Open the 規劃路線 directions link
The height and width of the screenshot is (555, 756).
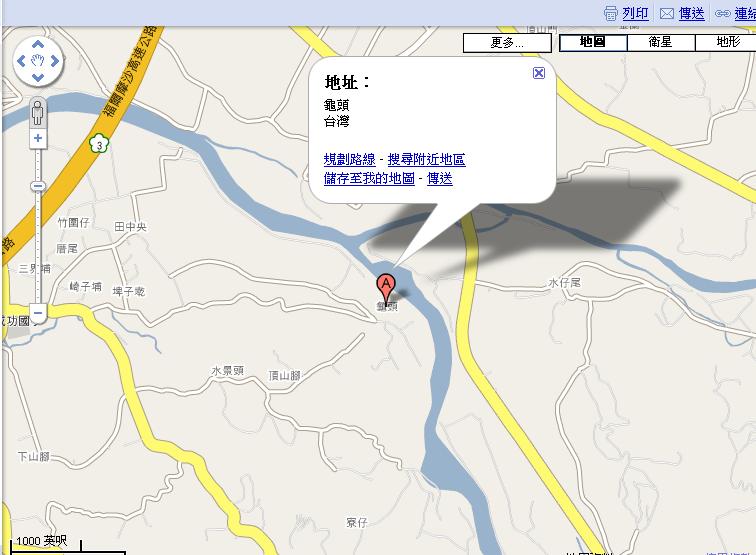pyautogui.click(x=350, y=159)
